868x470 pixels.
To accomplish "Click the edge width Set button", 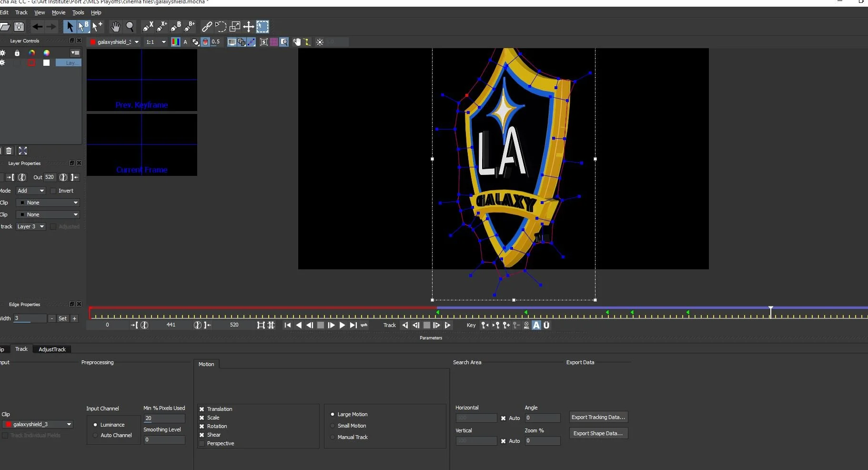I will pyautogui.click(x=62, y=318).
